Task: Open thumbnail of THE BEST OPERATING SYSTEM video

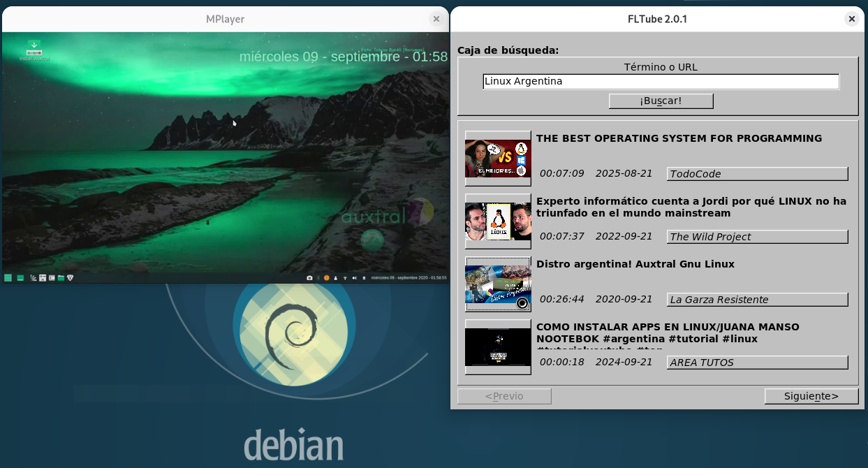Action: click(498, 159)
